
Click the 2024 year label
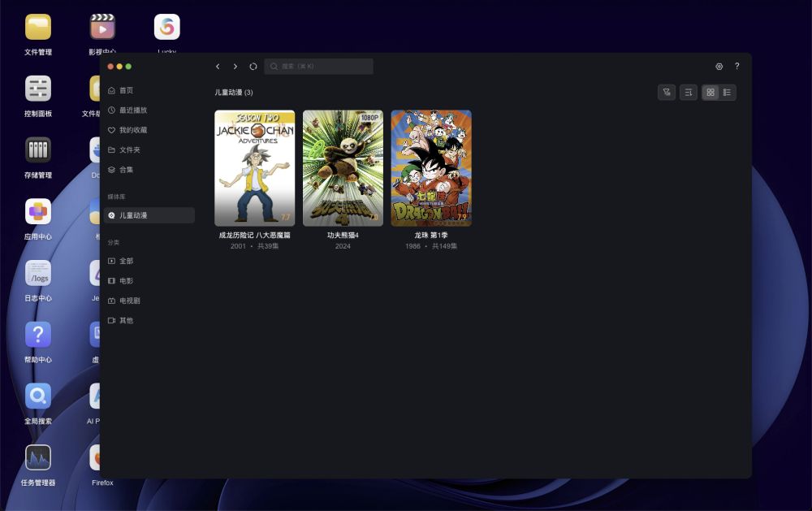[343, 246]
